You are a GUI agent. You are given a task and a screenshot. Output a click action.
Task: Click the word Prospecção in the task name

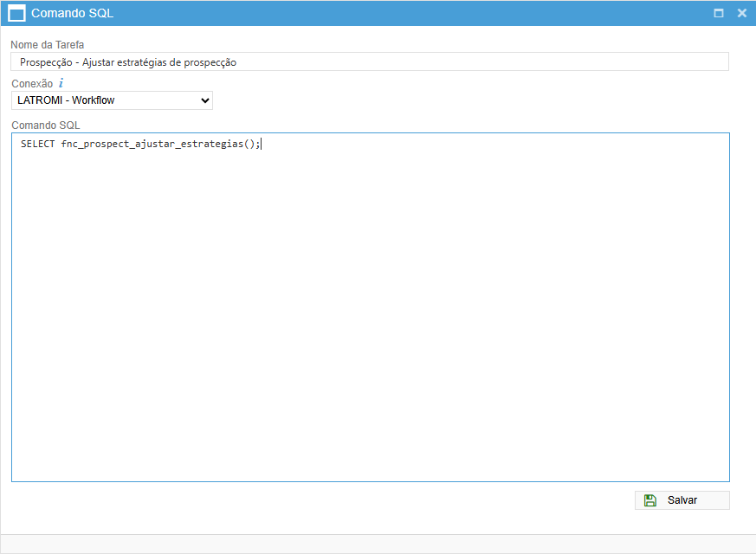pos(47,62)
